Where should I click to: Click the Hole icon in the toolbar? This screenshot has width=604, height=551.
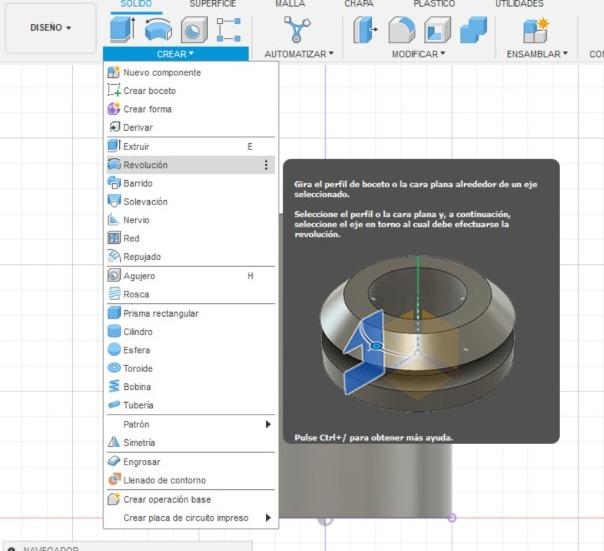pyautogui.click(x=193, y=30)
